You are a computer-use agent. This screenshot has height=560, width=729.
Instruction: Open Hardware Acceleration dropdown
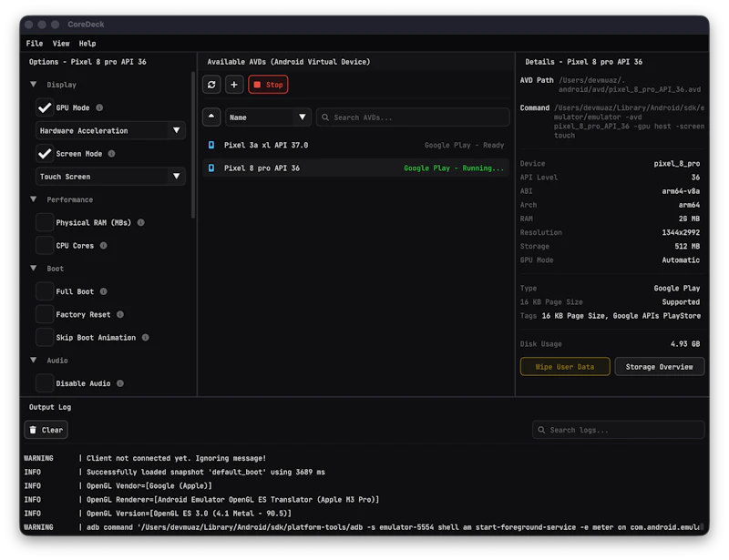point(110,130)
